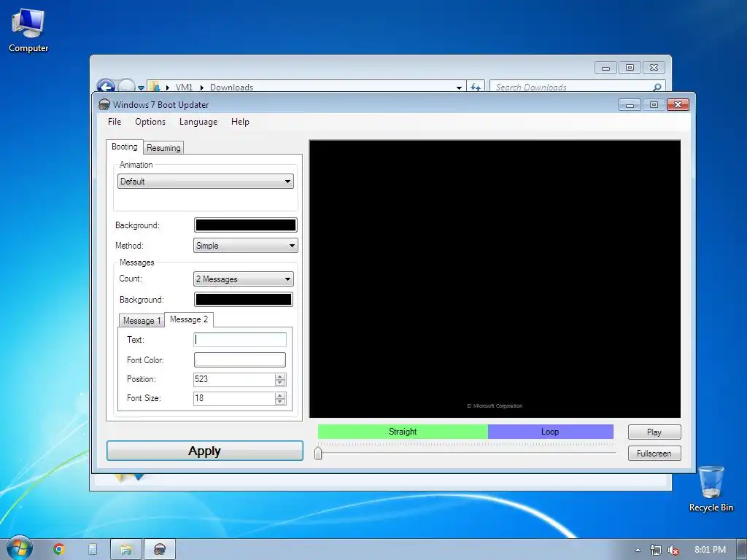The width and height of the screenshot is (747, 560).
Task: Pick the Messages Background color swatch
Action: (244, 299)
